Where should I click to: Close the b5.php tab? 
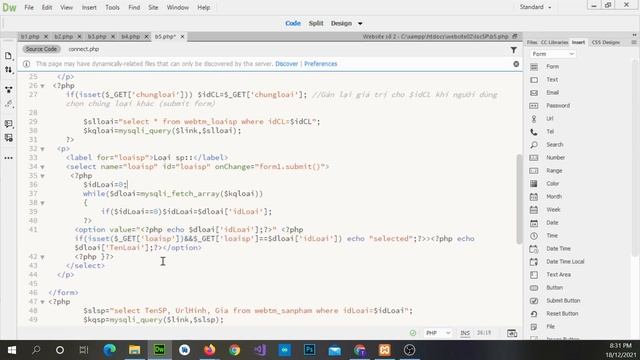click(x=182, y=37)
